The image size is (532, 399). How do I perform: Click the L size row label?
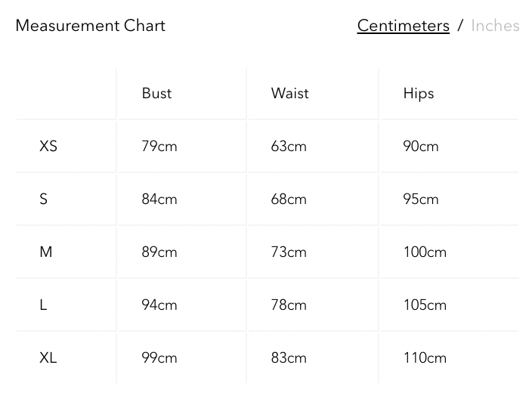pyautogui.click(x=43, y=305)
